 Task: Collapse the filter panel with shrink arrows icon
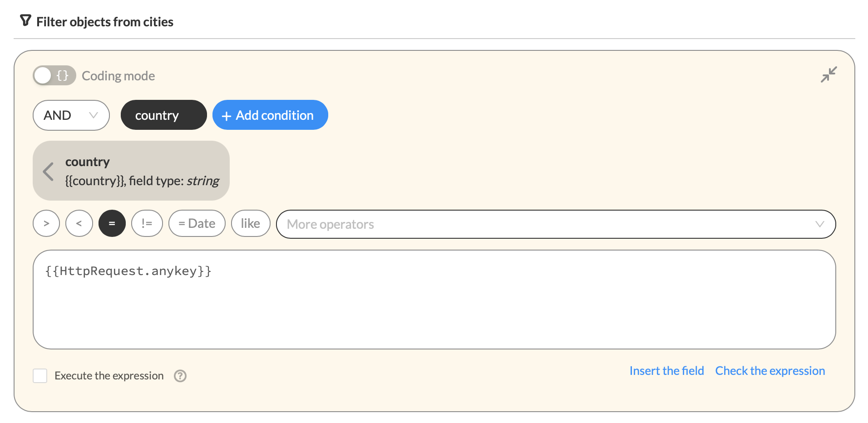point(829,75)
